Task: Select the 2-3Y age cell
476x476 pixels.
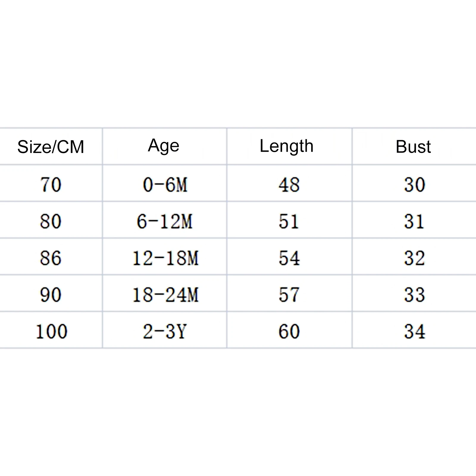Action: (165, 331)
